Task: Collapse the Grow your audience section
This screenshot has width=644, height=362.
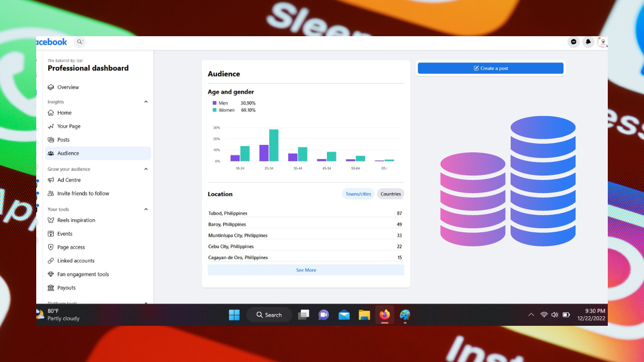Action: tap(146, 169)
